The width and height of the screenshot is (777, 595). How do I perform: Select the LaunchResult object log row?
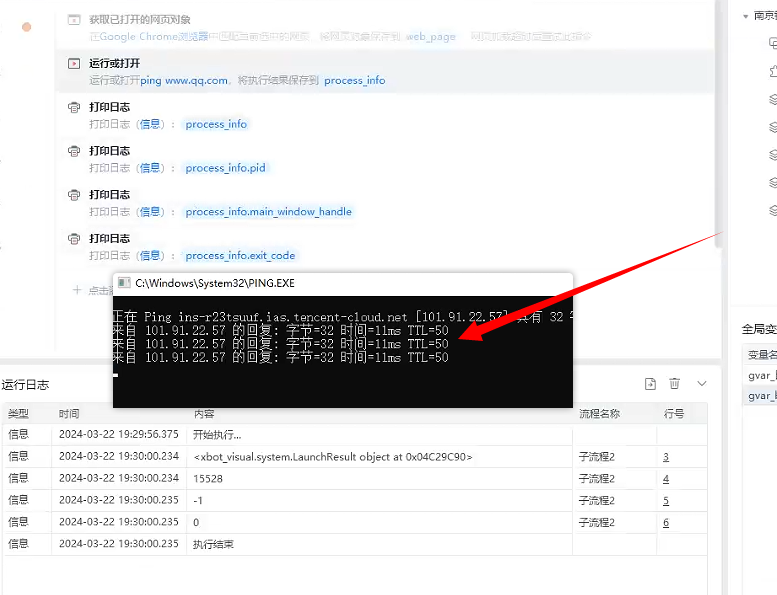[x=332, y=457]
